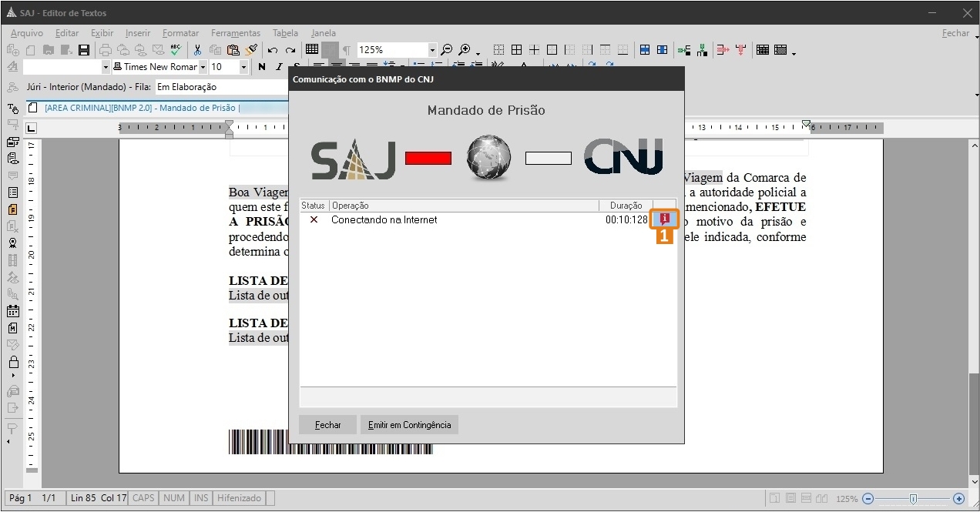Click the padlock icon in left sidebar
Screen dimensions: 980x512
click(13, 362)
